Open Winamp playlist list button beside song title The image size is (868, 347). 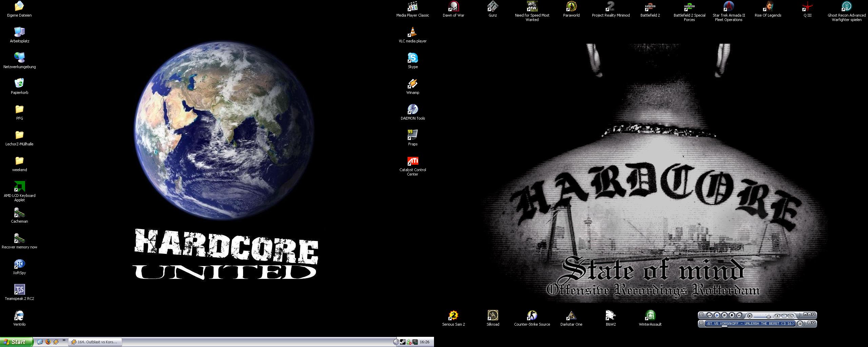coord(800,324)
